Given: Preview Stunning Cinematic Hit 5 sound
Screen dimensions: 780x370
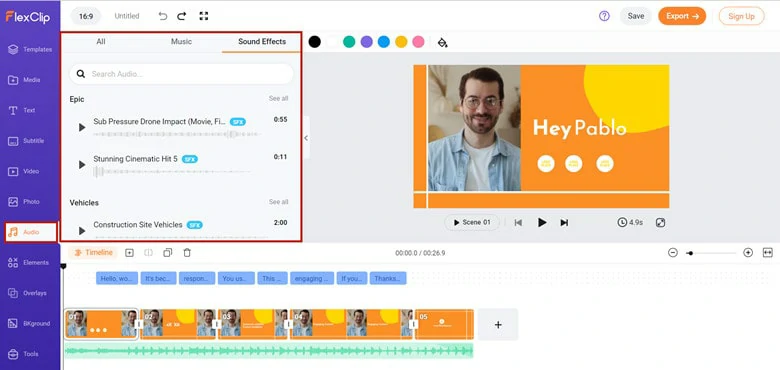Looking at the screenshot, I should point(82,165).
